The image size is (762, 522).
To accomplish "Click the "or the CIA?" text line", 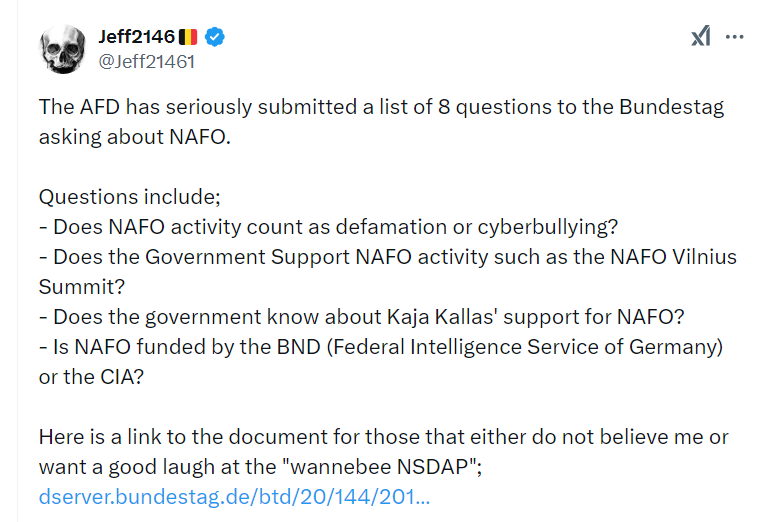I will coord(91,377).
